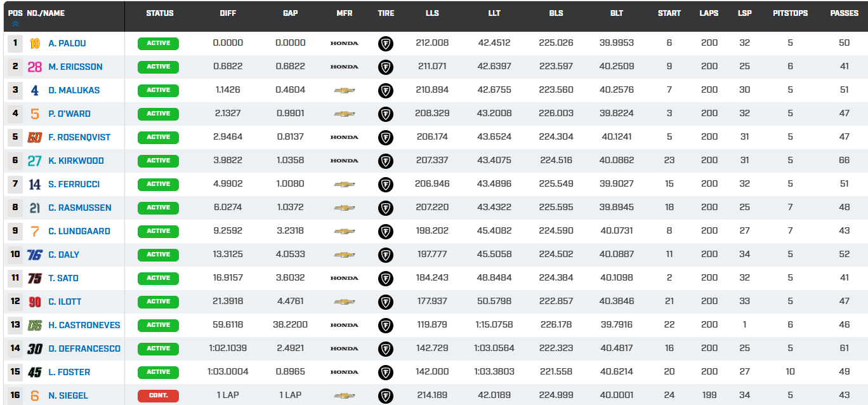Click A. Palou's number 10 car icon
868x405 pixels.
pyautogui.click(x=35, y=43)
